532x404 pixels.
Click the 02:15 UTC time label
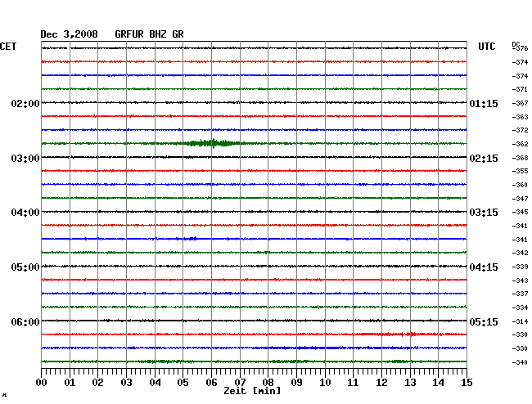point(484,159)
